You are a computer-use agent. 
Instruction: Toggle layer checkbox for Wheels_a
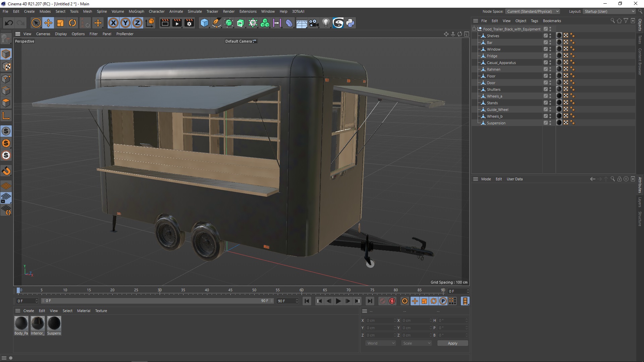click(x=546, y=96)
